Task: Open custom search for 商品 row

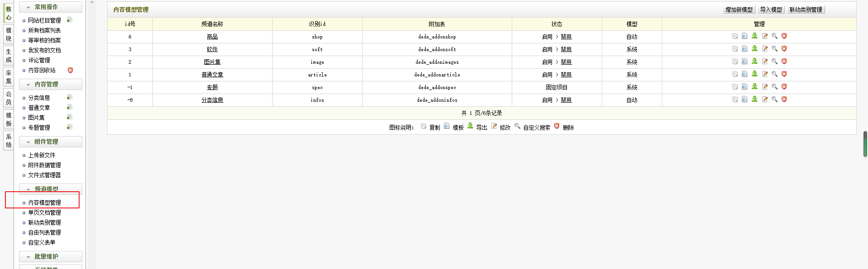Action: 774,36
